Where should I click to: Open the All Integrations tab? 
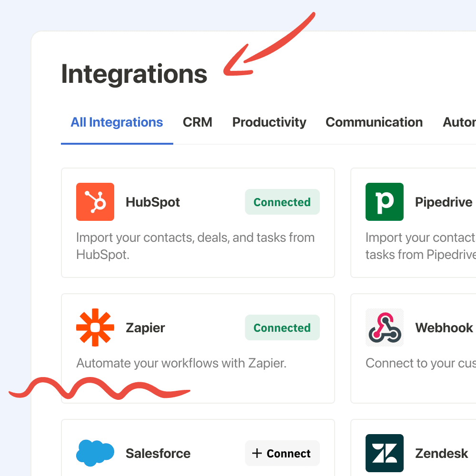[117, 122]
